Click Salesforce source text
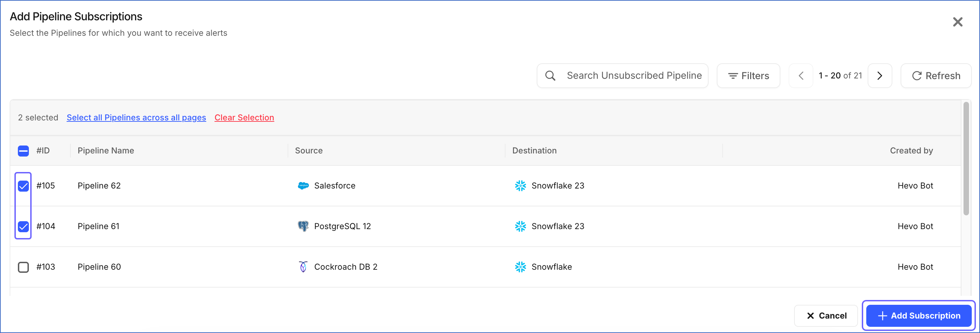 click(334, 185)
